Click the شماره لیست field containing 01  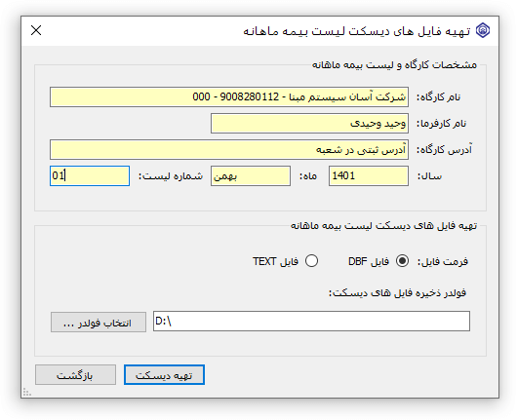point(90,176)
